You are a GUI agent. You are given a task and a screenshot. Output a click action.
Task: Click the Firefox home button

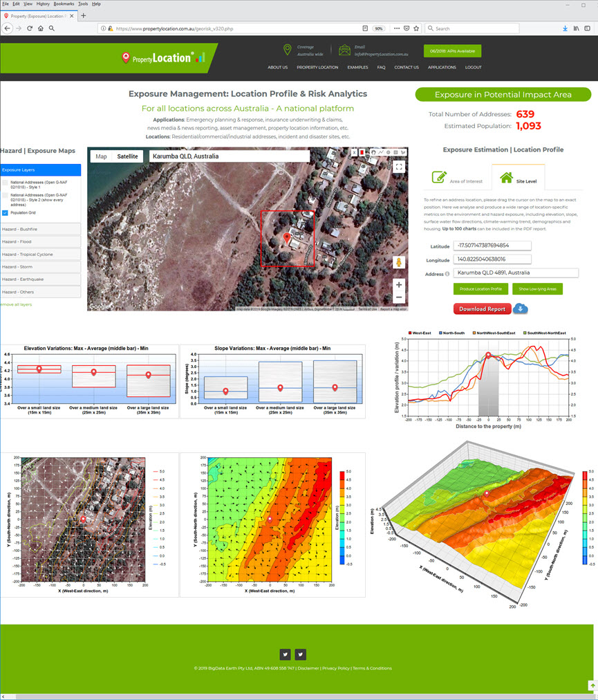coord(41,28)
